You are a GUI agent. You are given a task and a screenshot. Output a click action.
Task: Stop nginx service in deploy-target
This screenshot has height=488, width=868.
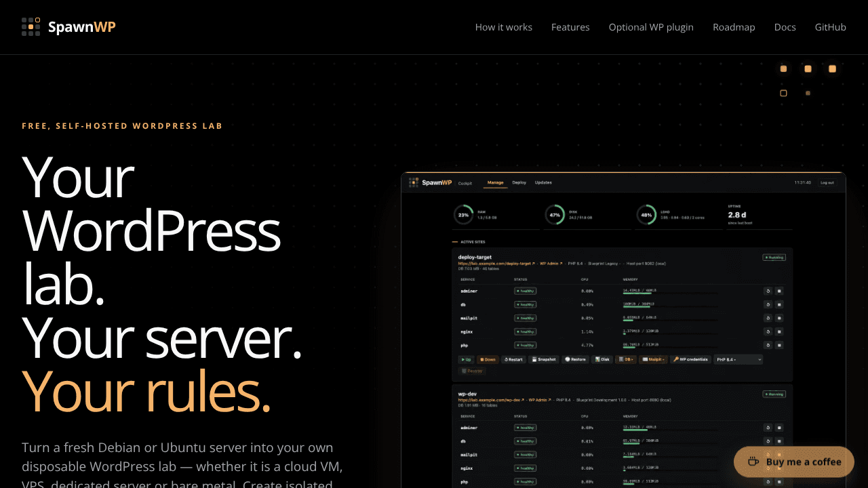[779, 331]
